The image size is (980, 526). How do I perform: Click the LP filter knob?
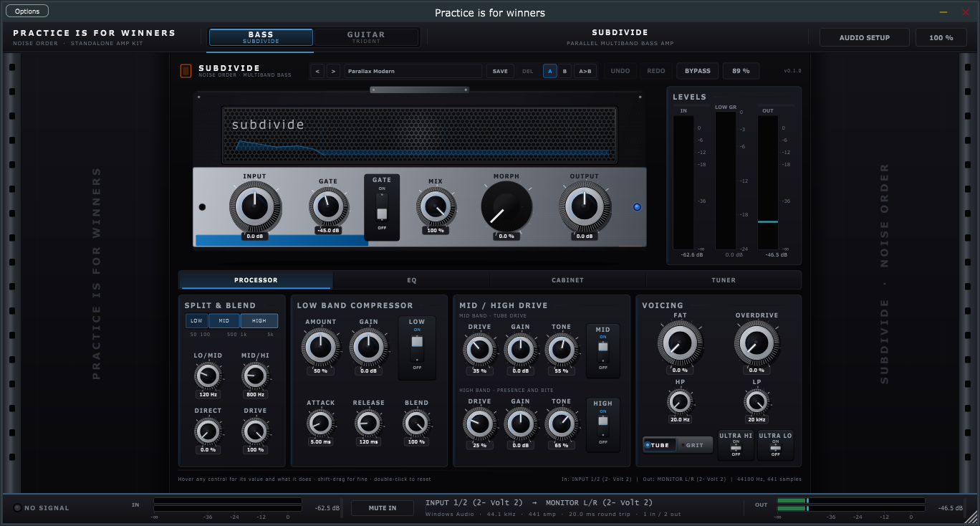pos(756,402)
